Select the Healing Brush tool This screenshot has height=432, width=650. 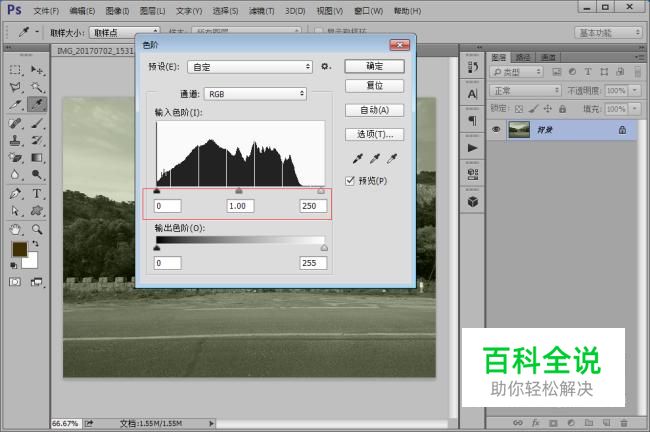(x=15, y=123)
